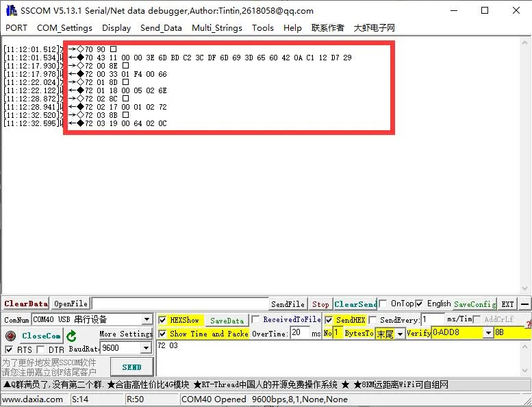532x407 pixels.
Task: Toggle the SendHEX checkbox
Action: (329, 320)
